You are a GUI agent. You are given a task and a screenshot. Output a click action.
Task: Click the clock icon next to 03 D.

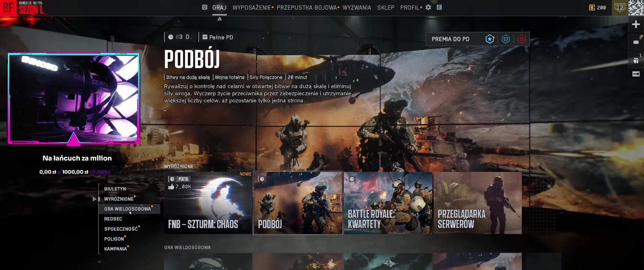(x=171, y=37)
